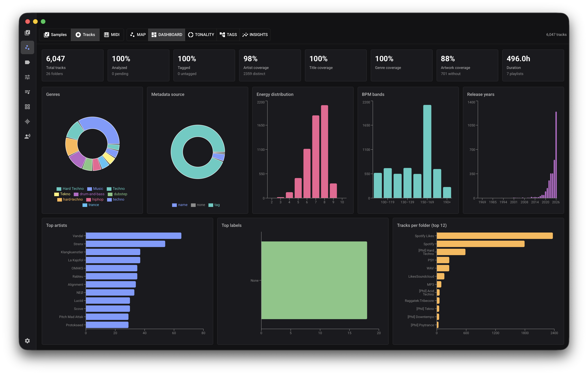Open the TONALITY view
The height and width of the screenshot is (375, 588).
201,35
